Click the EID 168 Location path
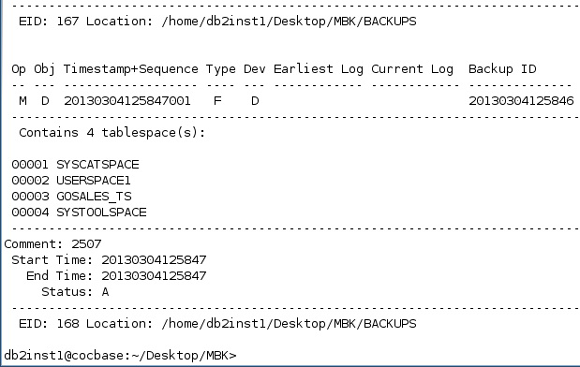This screenshot has width=580, height=367. [289, 324]
